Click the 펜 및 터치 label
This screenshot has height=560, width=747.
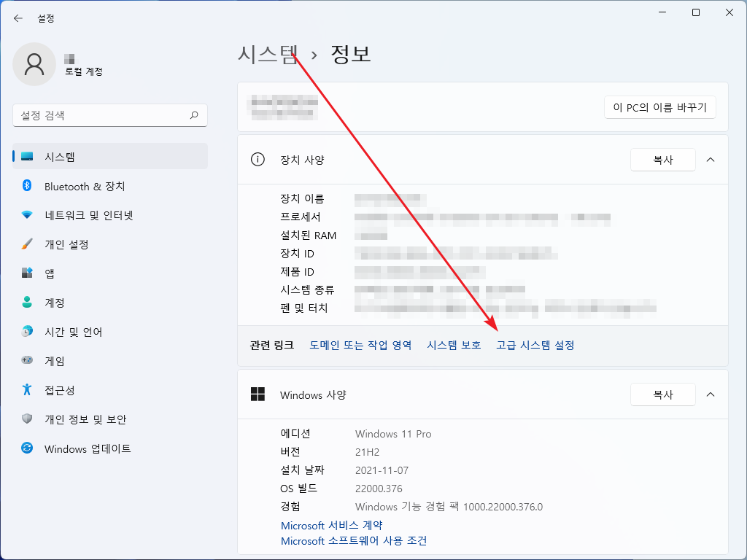304,308
